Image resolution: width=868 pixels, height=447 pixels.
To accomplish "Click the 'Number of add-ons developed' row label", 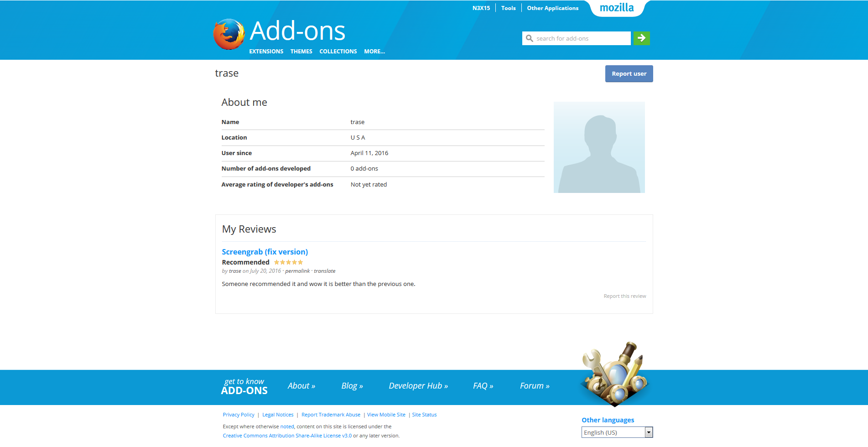I will (x=266, y=169).
